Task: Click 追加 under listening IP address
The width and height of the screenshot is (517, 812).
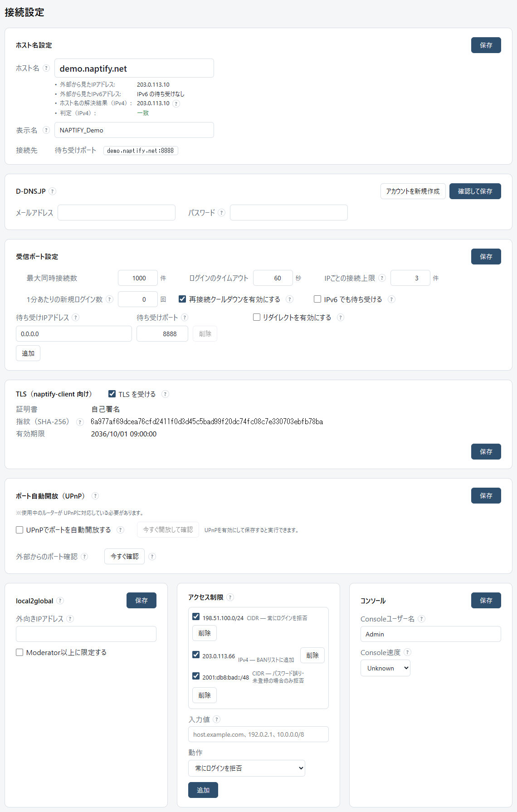Action: click(x=28, y=353)
